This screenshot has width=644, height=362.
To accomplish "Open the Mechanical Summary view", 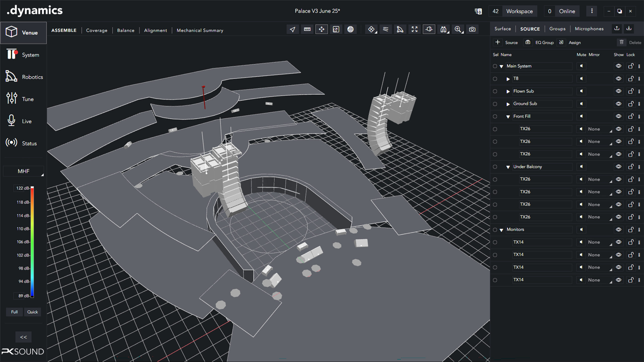I will (200, 30).
